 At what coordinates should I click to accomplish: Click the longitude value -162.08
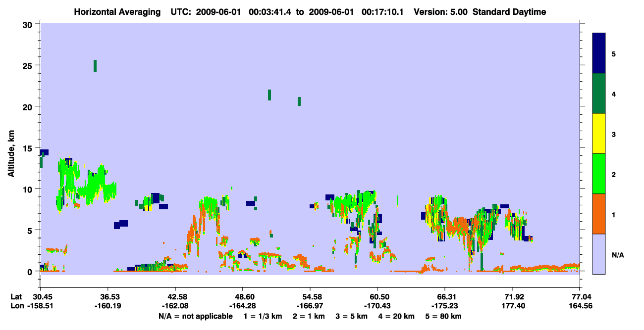[175, 306]
